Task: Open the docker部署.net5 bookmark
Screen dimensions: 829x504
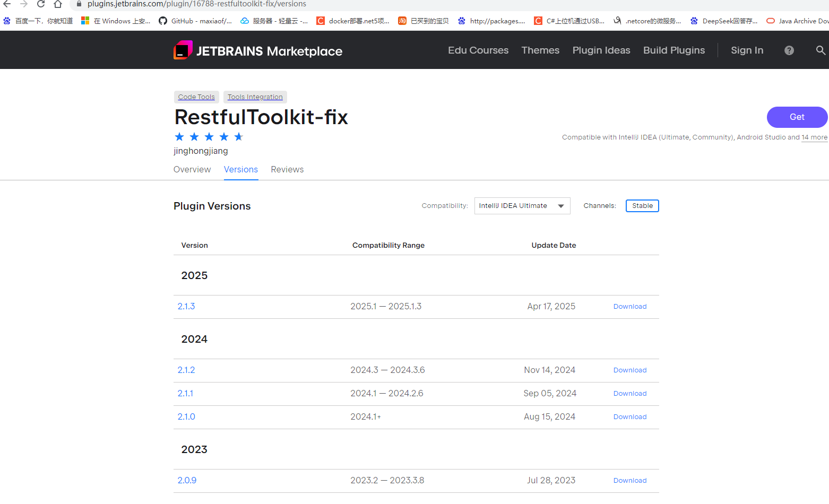Action: tap(353, 21)
